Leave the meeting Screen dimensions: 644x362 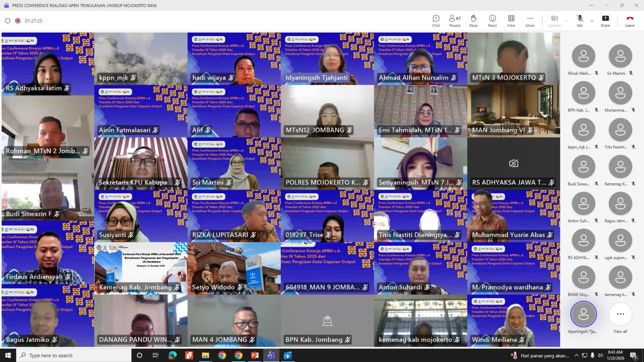pyautogui.click(x=630, y=21)
